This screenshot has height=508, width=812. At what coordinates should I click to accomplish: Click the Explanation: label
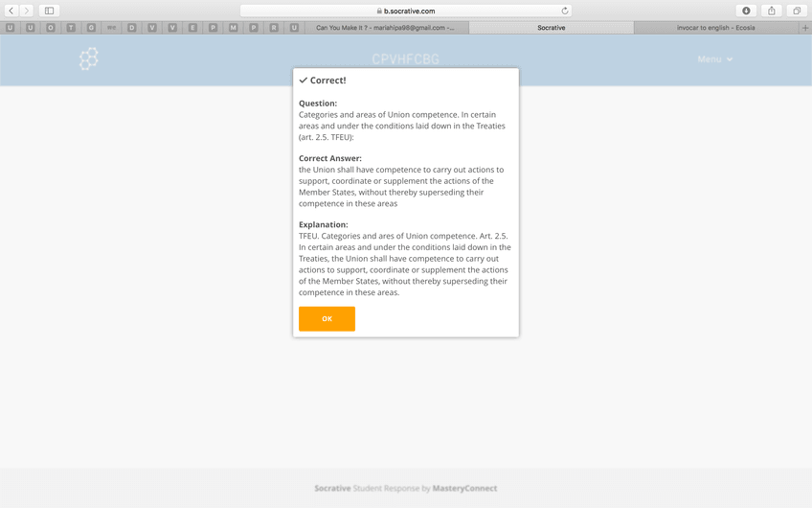324,224
